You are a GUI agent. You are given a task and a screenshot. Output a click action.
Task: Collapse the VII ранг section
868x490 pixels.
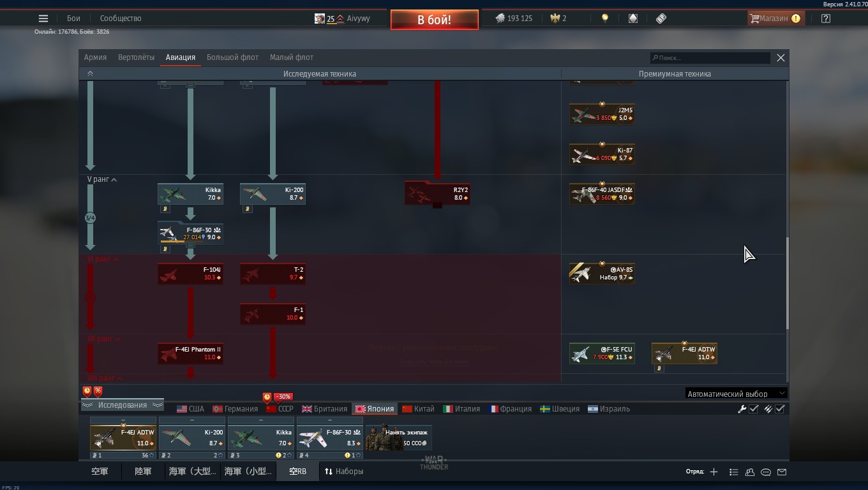pos(103,339)
